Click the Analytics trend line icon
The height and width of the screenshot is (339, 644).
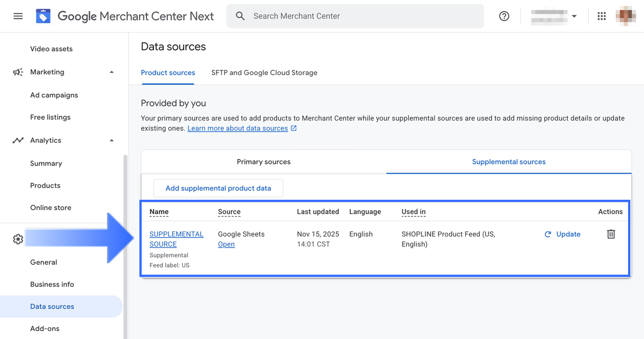(18, 140)
